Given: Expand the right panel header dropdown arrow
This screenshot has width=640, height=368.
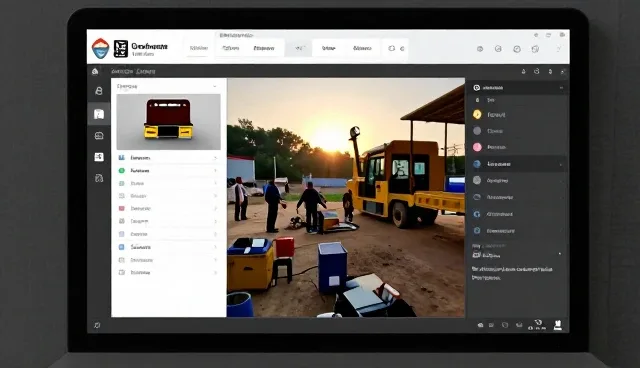Looking at the screenshot, I should pyautogui.click(x=561, y=88).
